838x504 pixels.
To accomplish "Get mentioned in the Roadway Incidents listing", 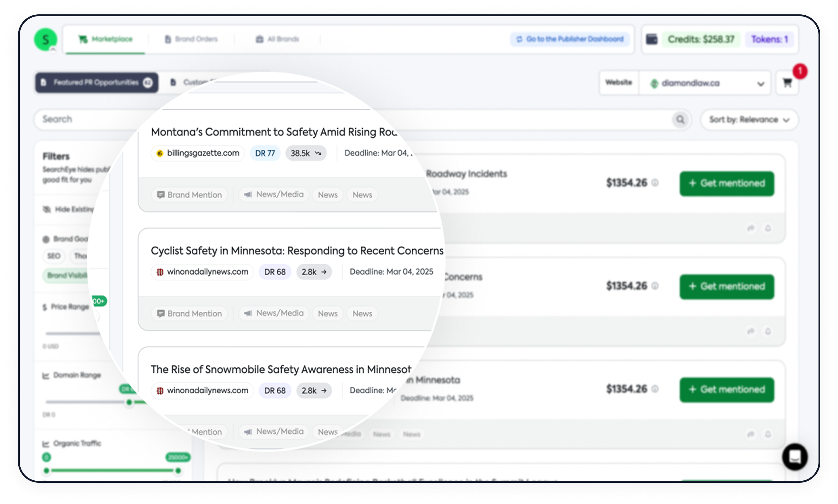I will 726,183.
